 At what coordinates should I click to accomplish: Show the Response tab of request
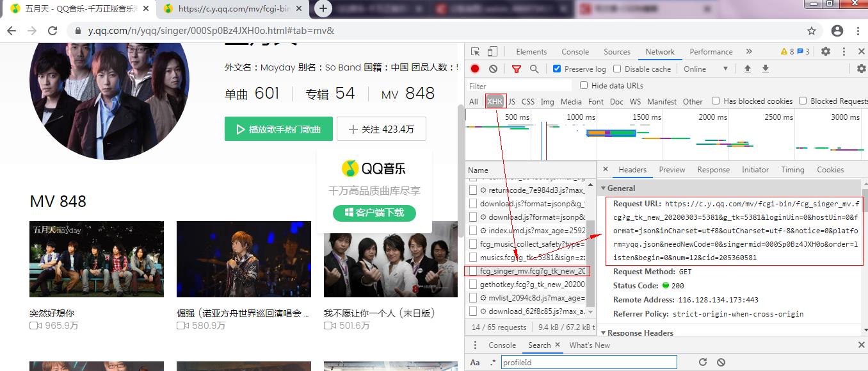click(x=714, y=170)
